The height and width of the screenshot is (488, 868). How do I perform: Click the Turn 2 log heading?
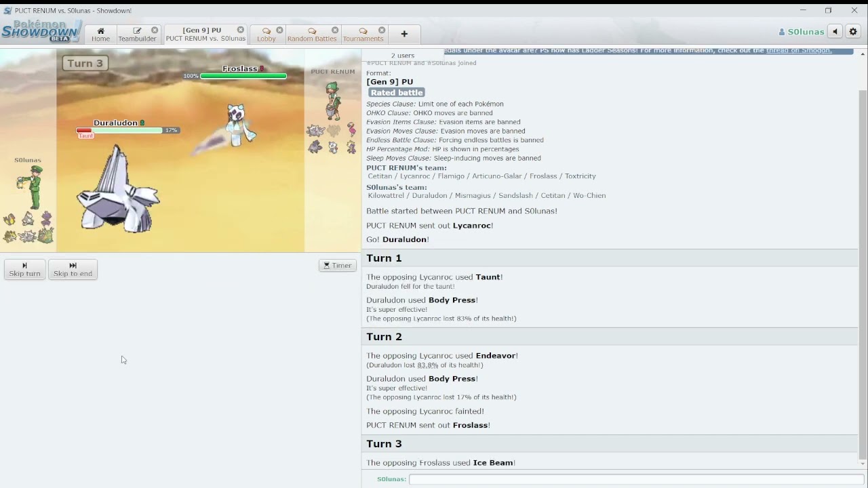coord(384,337)
